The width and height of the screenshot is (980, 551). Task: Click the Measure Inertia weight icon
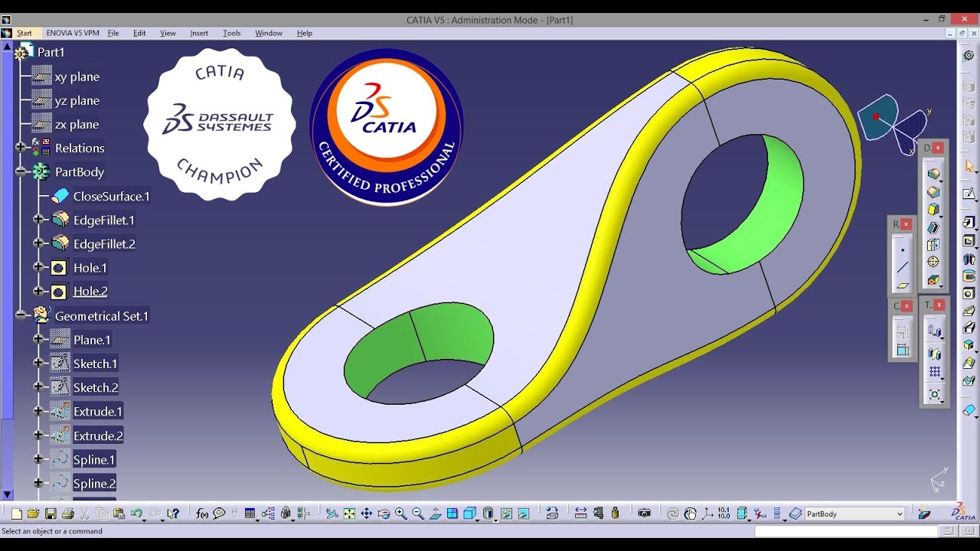pyautogui.click(x=616, y=514)
